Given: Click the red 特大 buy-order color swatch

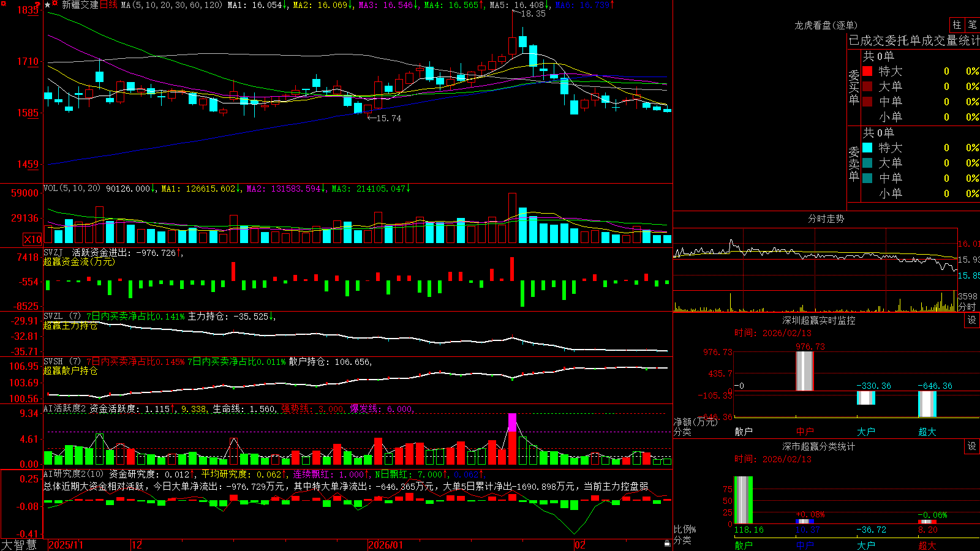Looking at the screenshot, I should coord(867,71).
